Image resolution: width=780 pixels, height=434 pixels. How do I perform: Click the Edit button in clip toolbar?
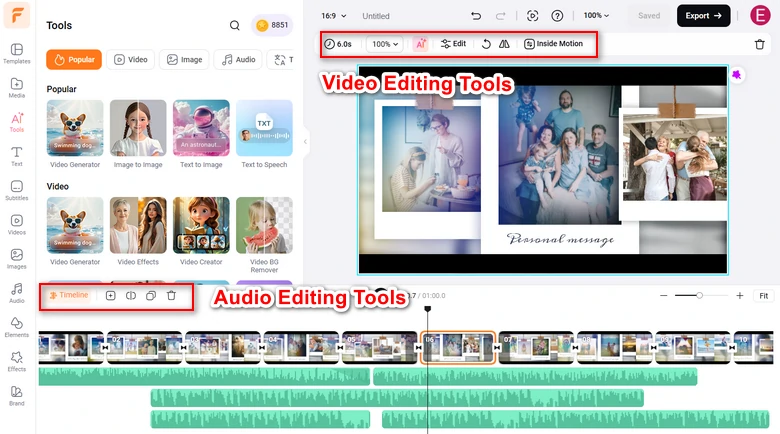pyautogui.click(x=453, y=44)
